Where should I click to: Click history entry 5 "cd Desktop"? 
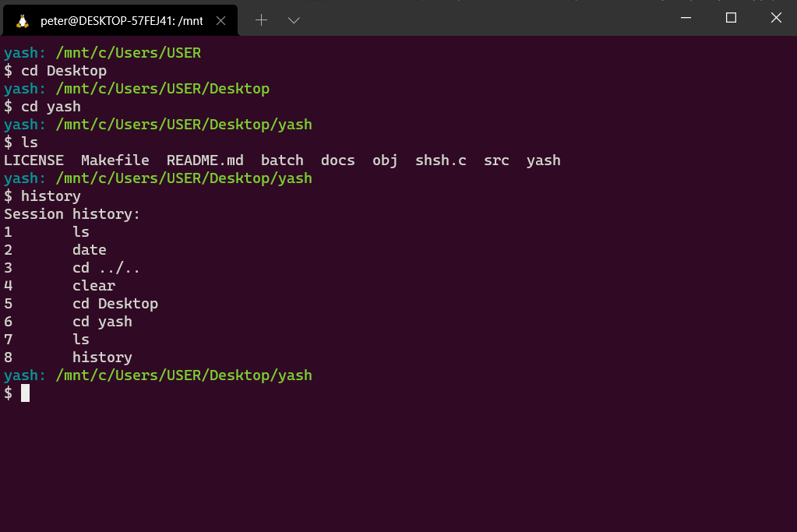tap(115, 304)
